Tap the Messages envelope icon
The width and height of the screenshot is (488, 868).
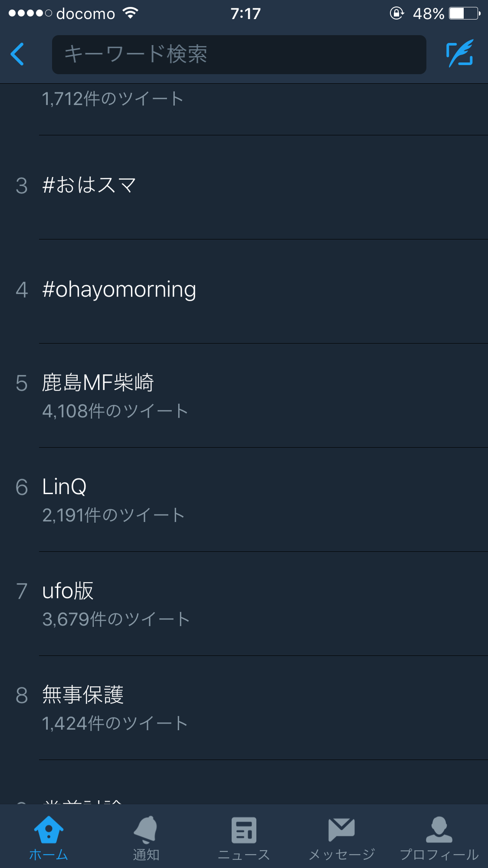tap(341, 829)
